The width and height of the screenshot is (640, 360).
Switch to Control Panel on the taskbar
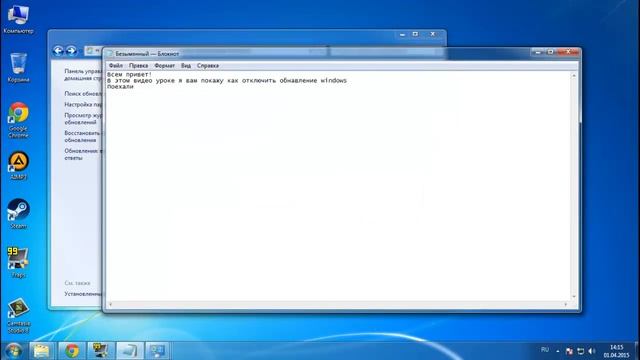[158, 351]
